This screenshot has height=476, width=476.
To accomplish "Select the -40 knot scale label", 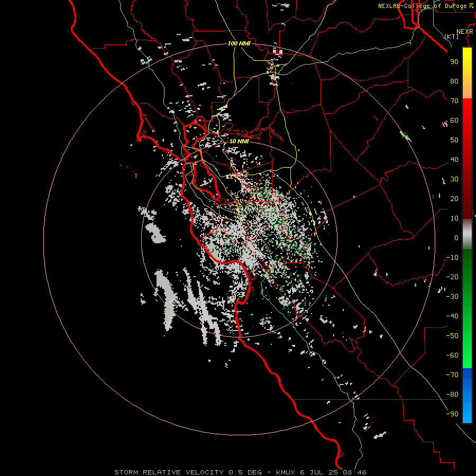I will [452, 316].
